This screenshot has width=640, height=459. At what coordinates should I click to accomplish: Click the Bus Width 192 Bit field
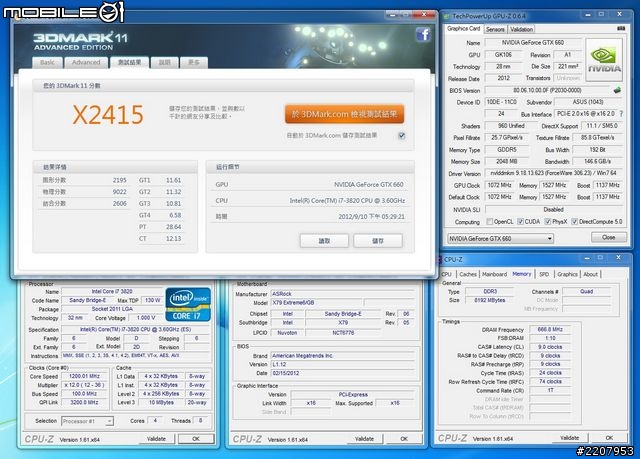597,150
